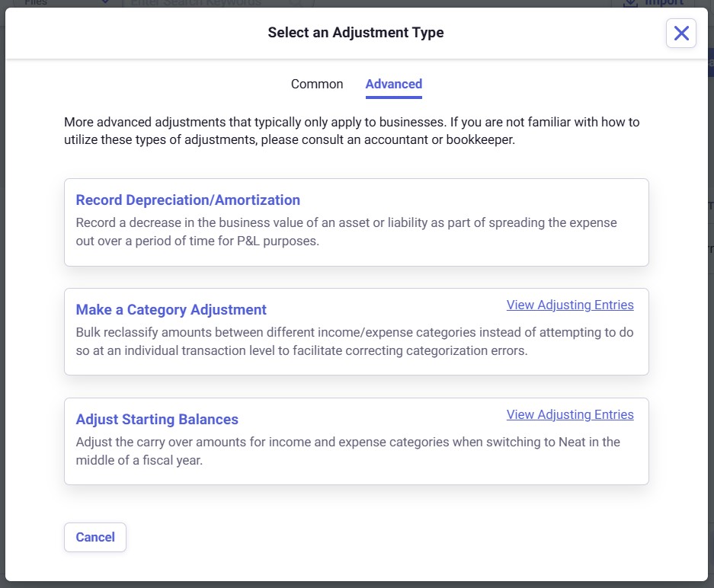Open Record Depreciation/Amortization adjustment
The height and width of the screenshot is (588, 714).
(188, 200)
